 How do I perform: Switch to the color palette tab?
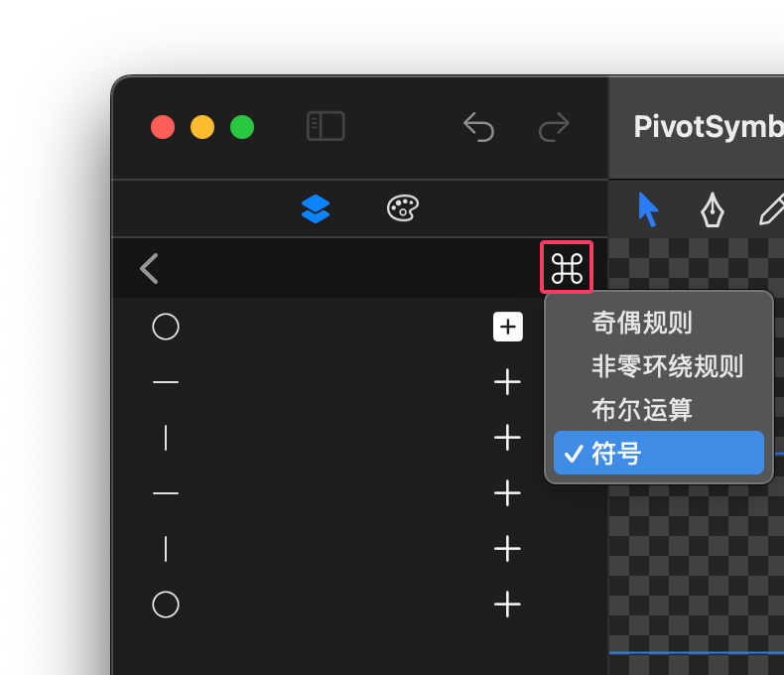tap(403, 208)
